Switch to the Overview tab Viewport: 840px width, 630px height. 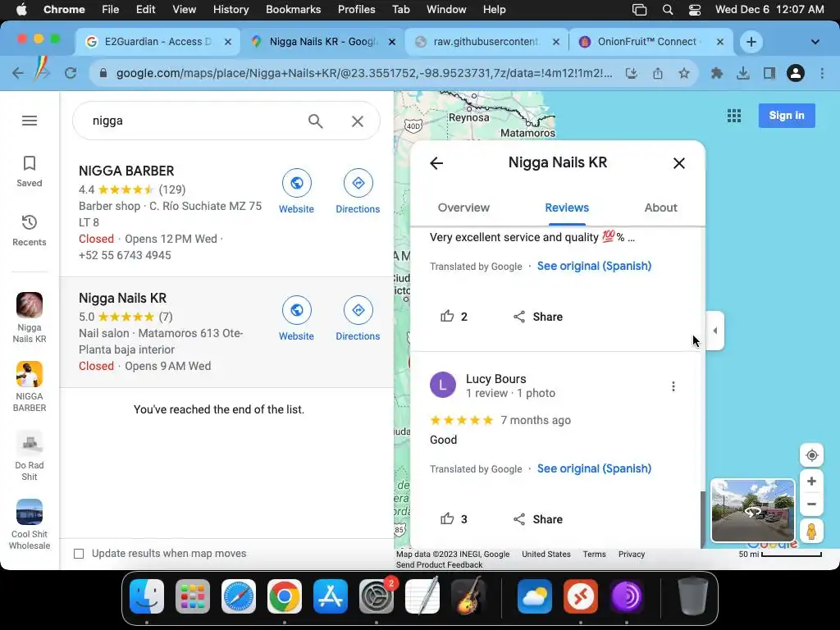463,208
